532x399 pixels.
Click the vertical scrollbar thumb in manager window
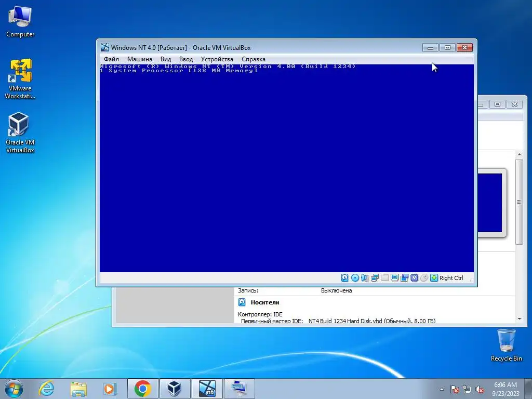pyautogui.click(x=519, y=202)
